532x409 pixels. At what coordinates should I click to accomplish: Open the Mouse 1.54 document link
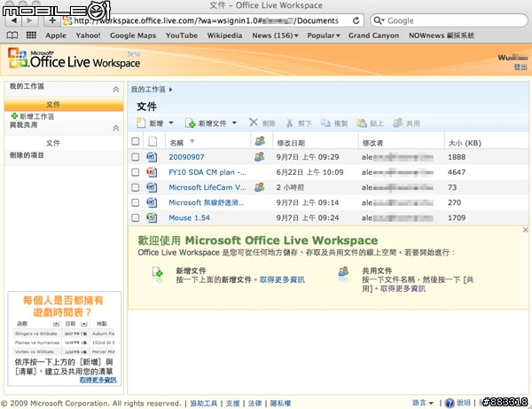(x=190, y=217)
